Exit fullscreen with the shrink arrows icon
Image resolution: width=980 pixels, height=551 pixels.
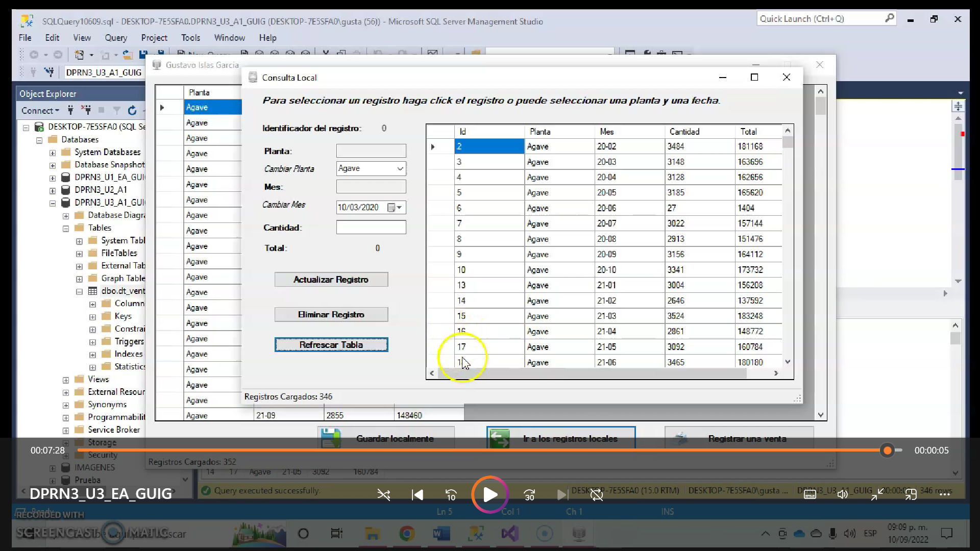coord(877,494)
